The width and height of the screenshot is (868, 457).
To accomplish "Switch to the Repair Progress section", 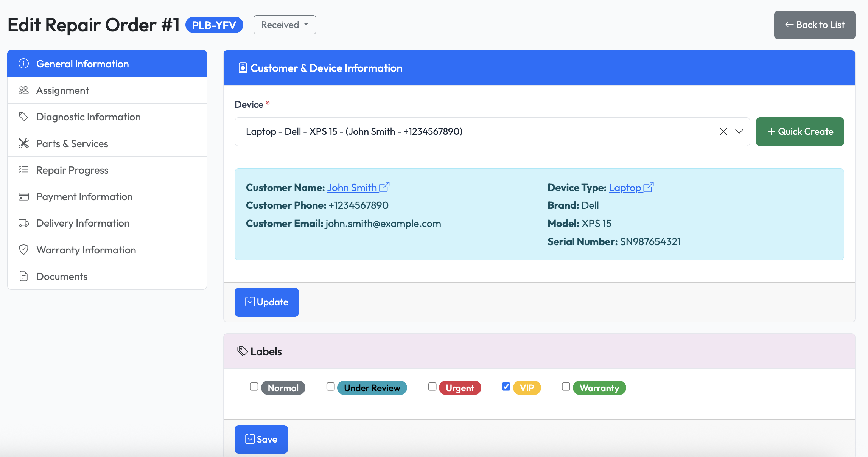I will (x=72, y=170).
